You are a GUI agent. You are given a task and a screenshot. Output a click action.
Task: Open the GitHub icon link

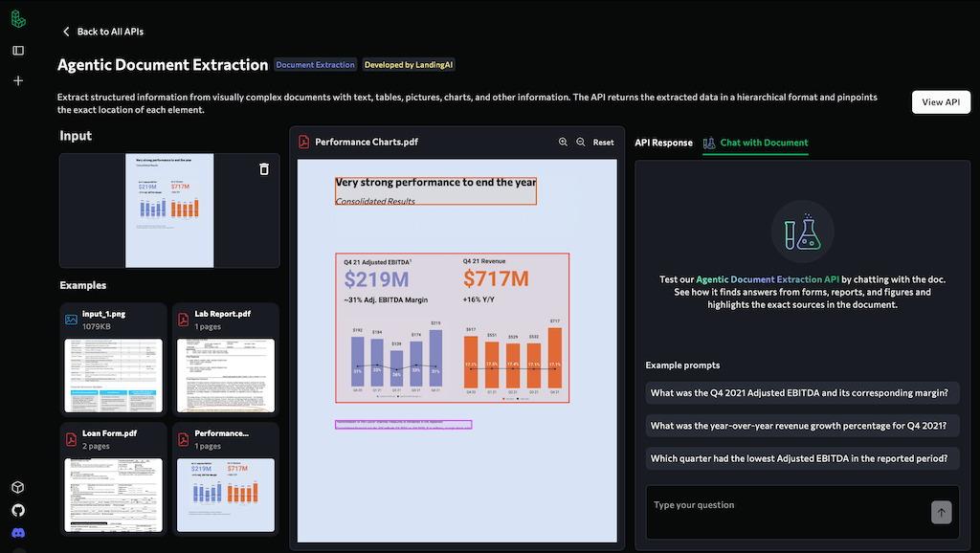18,510
